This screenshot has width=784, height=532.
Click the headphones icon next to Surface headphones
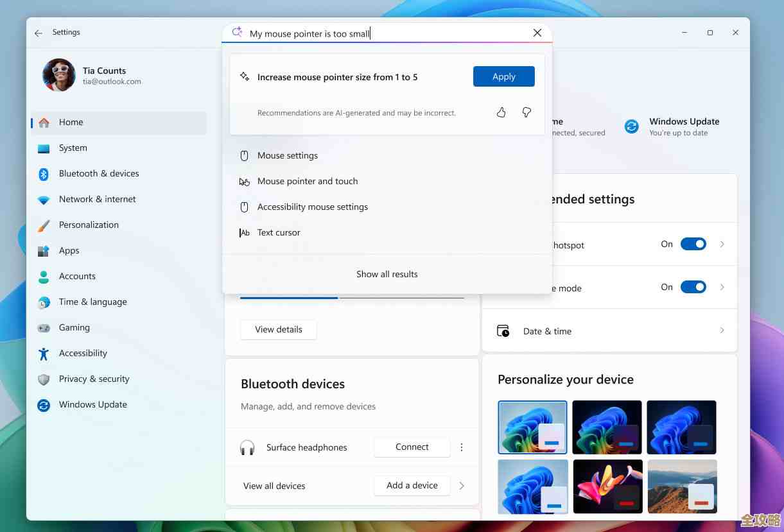click(x=247, y=447)
